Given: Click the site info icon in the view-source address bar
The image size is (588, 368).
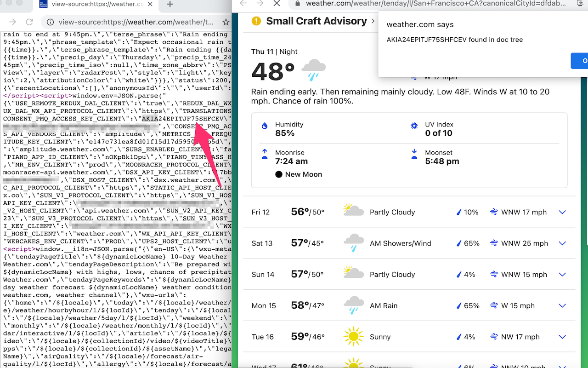Looking at the screenshot, I should 51,22.
